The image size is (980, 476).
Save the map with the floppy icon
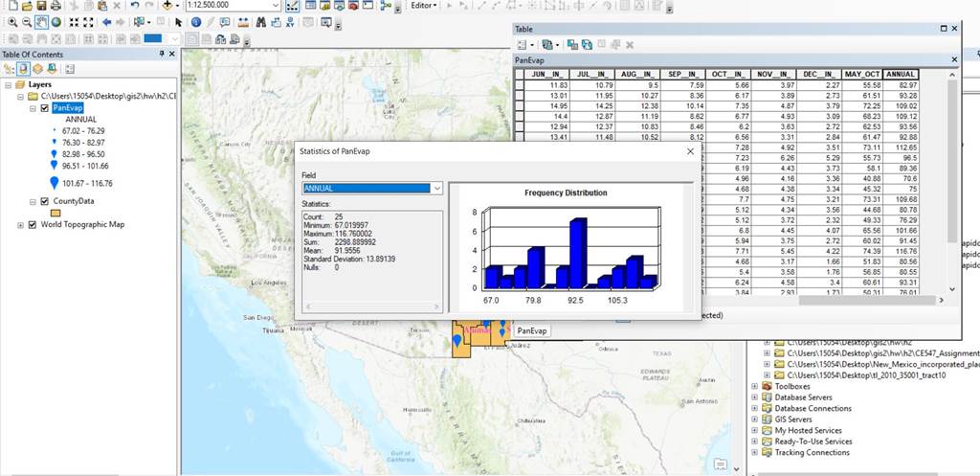pyautogui.click(x=41, y=6)
